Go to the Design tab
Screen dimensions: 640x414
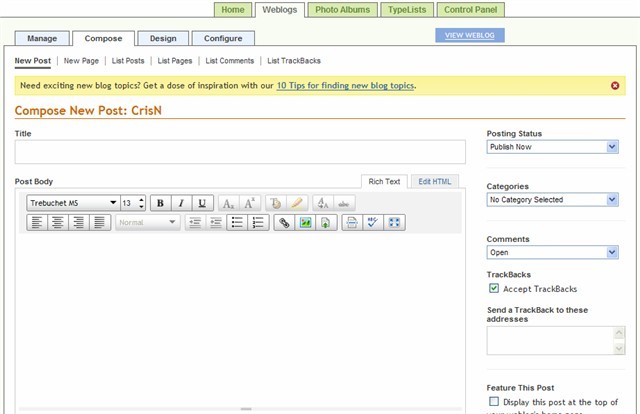(163, 38)
